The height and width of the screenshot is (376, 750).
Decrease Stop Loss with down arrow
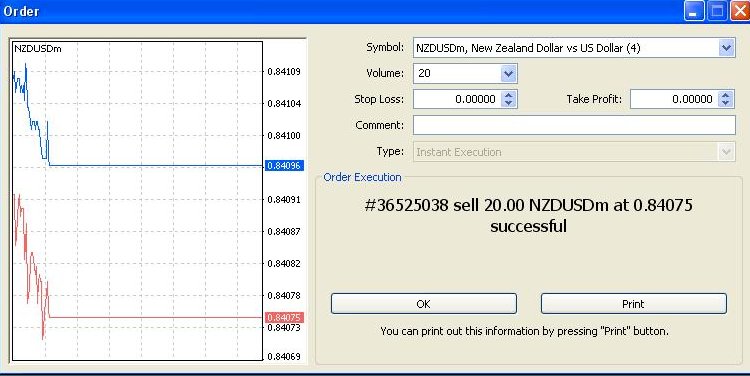coord(508,103)
